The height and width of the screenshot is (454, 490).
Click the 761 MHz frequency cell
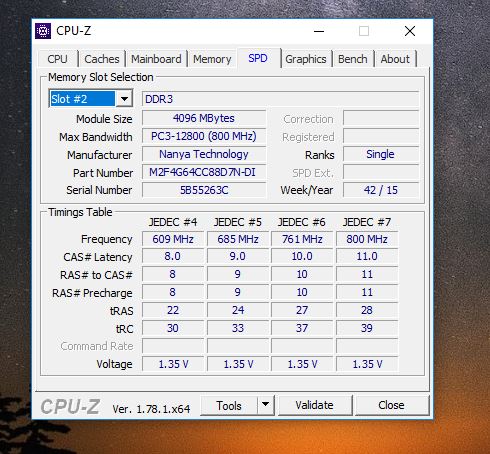[x=302, y=239]
